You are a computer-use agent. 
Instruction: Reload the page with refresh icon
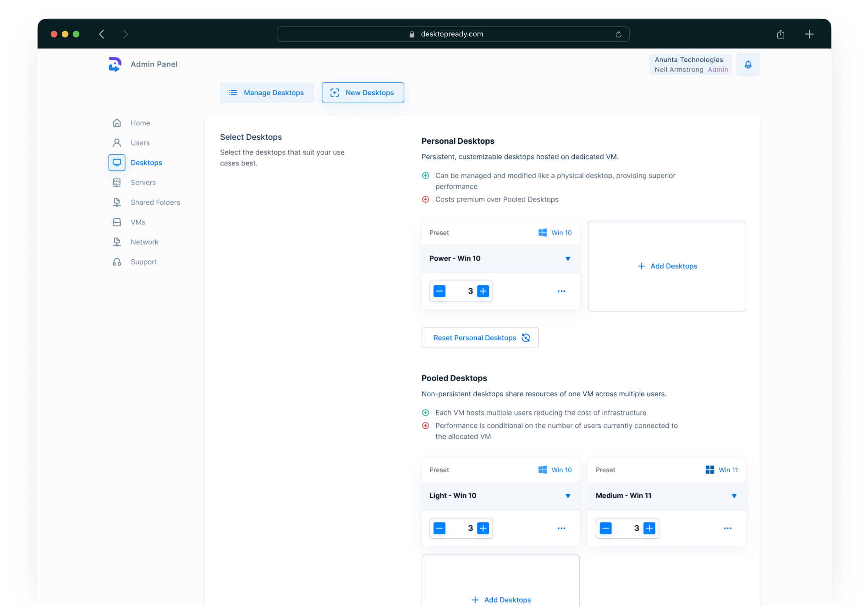(x=618, y=34)
